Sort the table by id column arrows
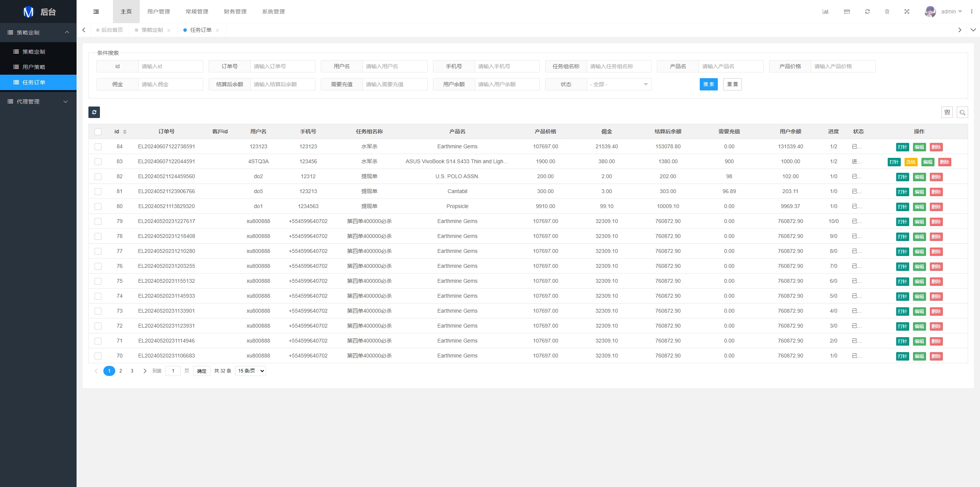This screenshot has height=487, width=980. [125, 131]
